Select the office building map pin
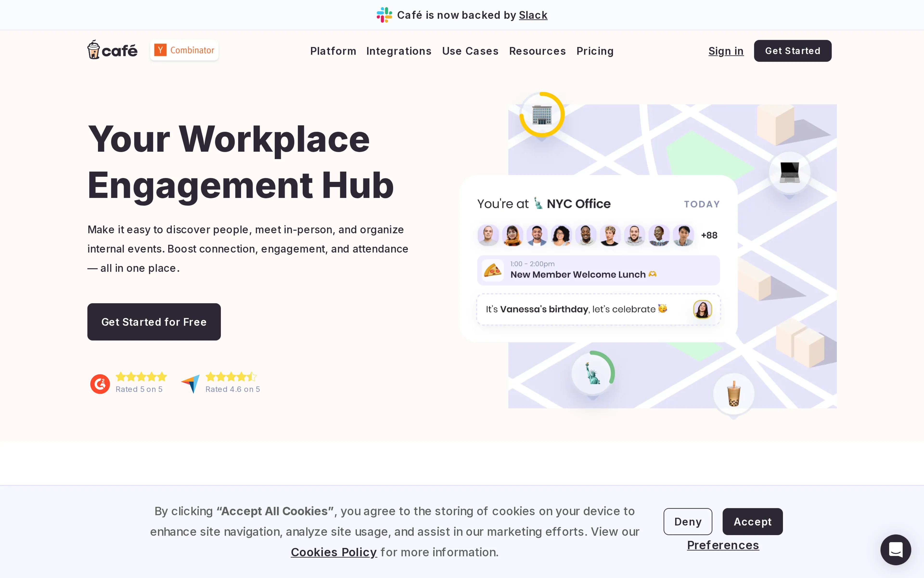This screenshot has width=924, height=578. pyautogui.click(x=542, y=115)
